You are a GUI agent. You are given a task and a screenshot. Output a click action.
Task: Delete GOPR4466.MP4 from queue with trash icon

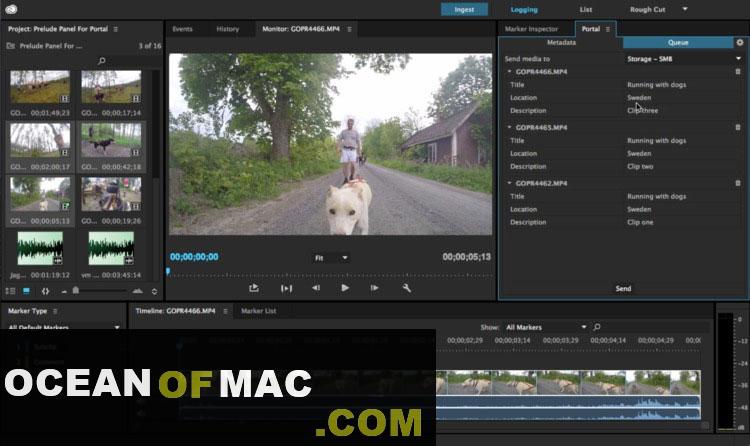click(x=738, y=71)
